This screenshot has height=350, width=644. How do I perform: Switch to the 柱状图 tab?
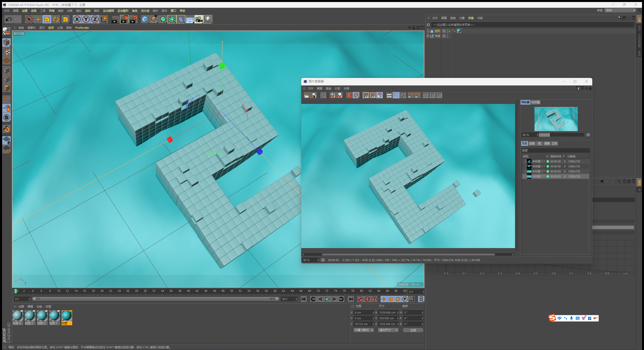pos(535,102)
